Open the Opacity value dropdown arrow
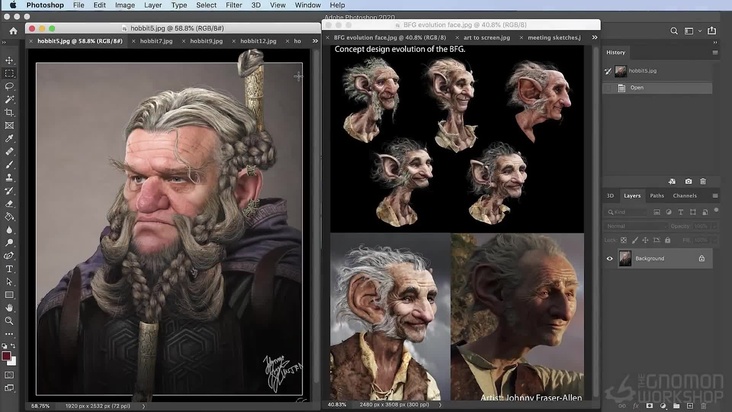 pyautogui.click(x=712, y=226)
